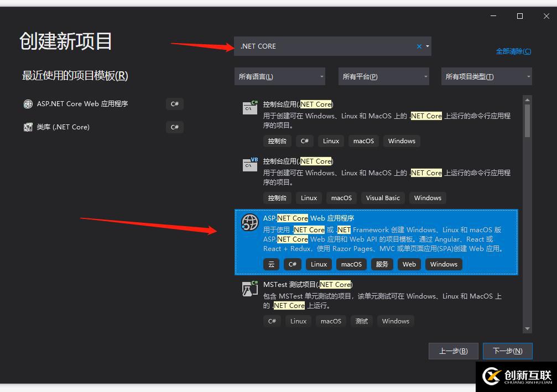
Task: Select the Linux tag on the selected template
Action: tap(319, 264)
